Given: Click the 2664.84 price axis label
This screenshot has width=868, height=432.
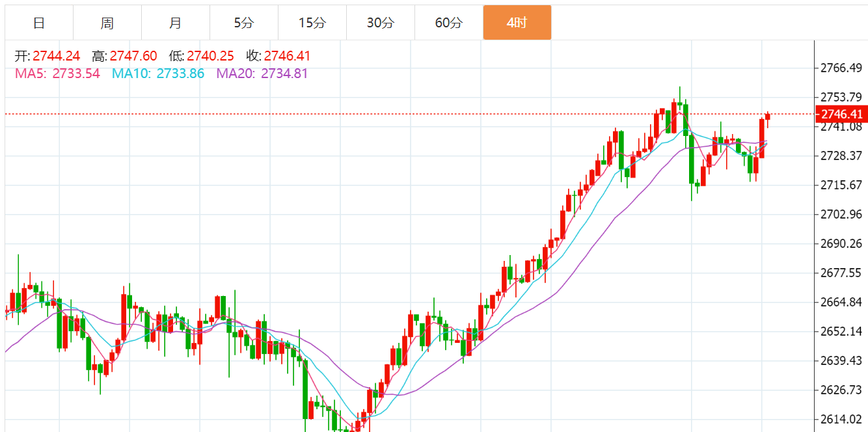Looking at the screenshot, I should point(841,302).
